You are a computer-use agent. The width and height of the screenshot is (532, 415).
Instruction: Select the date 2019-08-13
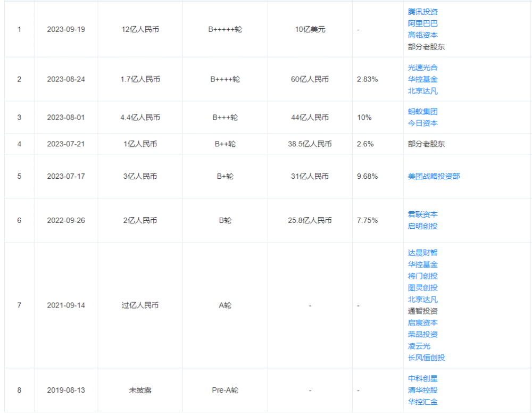[x=66, y=390]
